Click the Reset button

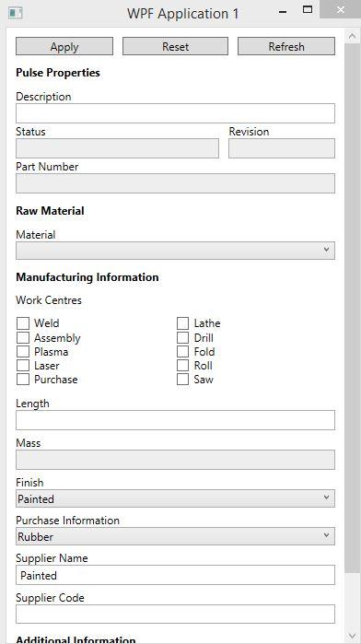coord(175,46)
